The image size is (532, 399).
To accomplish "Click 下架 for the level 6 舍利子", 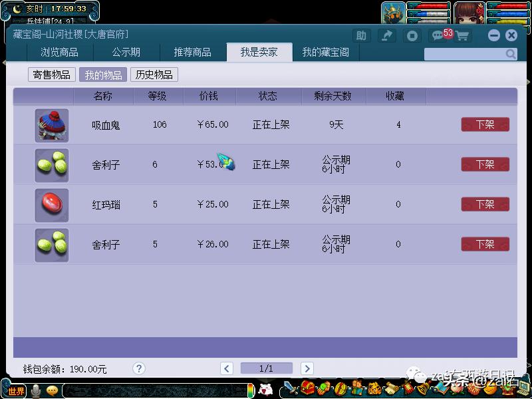I will [485, 164].
